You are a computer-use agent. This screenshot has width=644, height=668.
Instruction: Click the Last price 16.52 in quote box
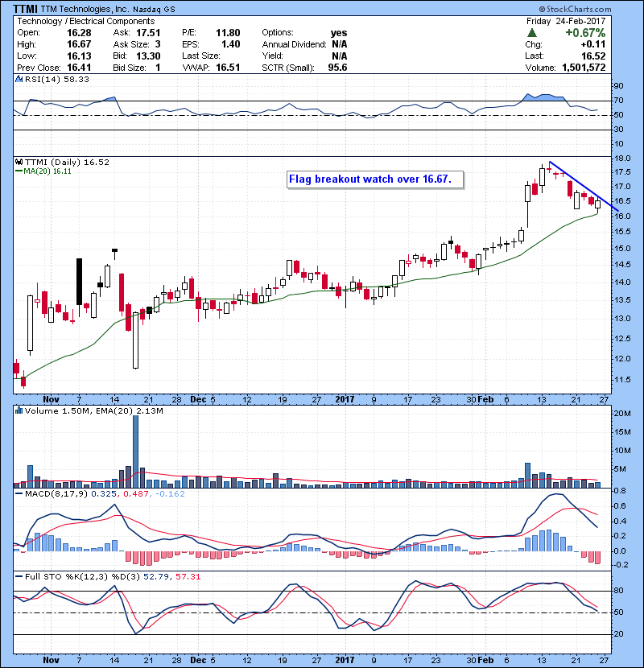click(593, 56)
